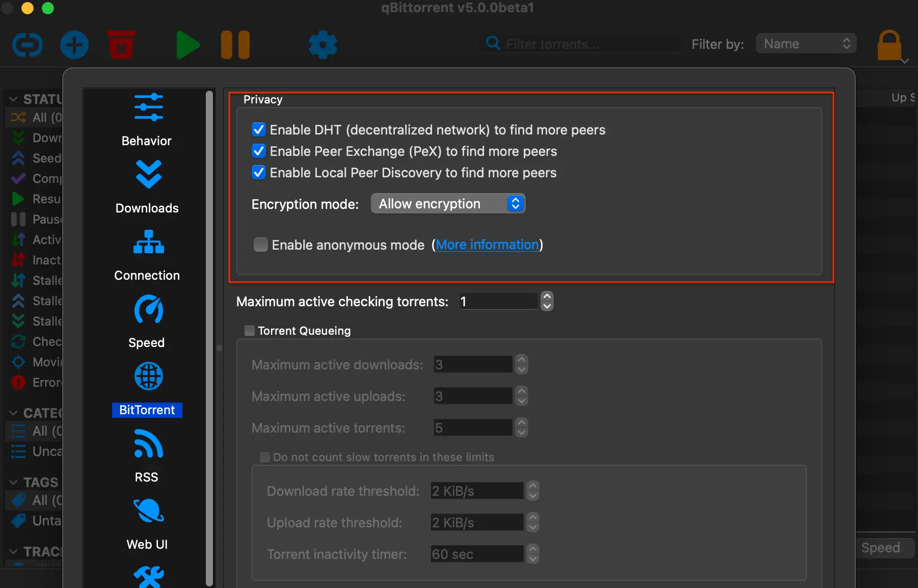Open the Web UI settings section

147,524
